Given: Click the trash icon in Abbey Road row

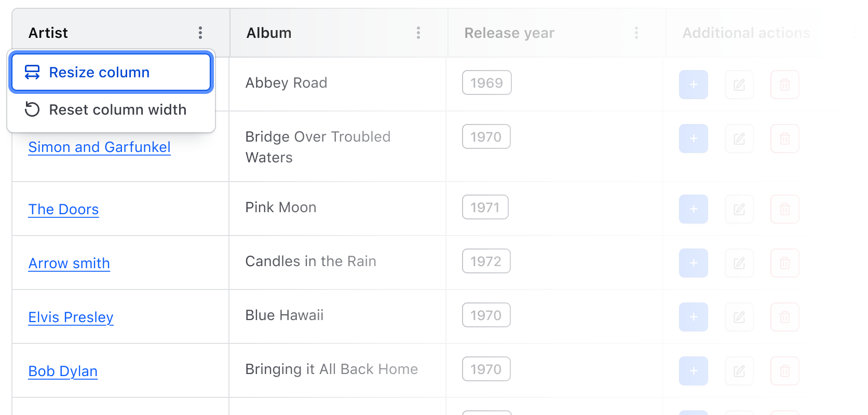Looking at the screenshot, I should [x=784, y=85].
